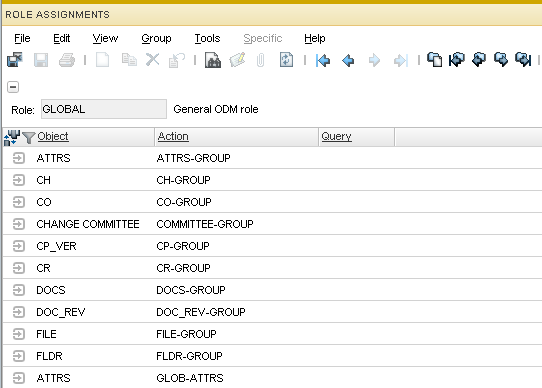Open details arrow for DOCS row
The width and height of the screenshot is (542, 388).
pos(19,290)
